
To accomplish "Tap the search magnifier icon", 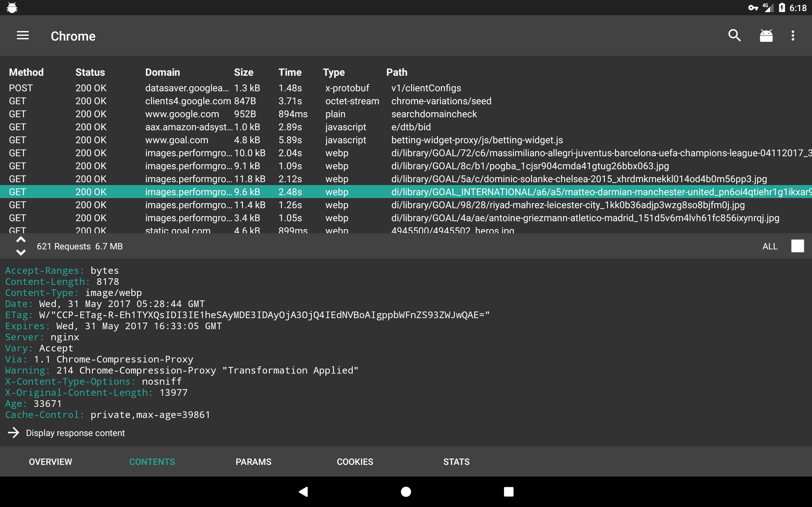I will (x=734, y=35).
